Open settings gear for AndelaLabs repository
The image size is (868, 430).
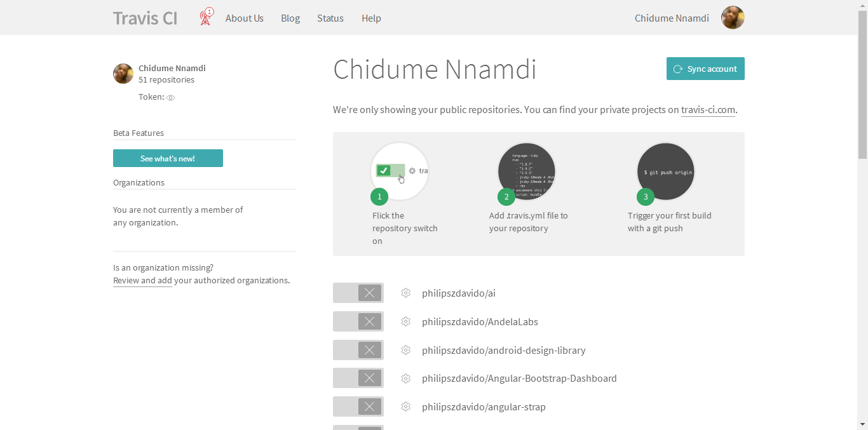tap(405, 321)
